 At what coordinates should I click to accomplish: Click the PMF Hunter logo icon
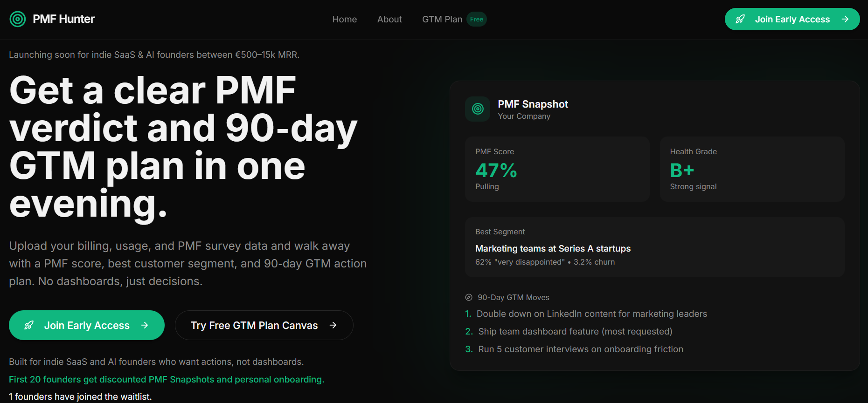(18, 19)
